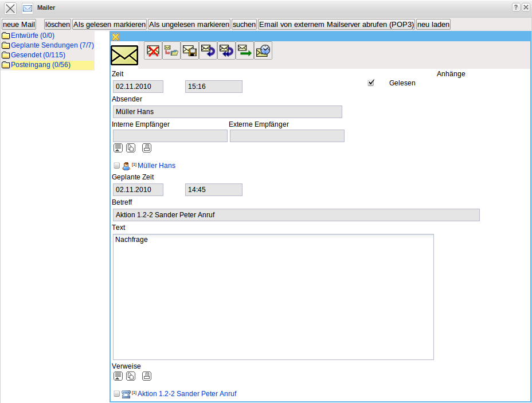
Task: Forward the mail using green arrow icon
Action: pyautogui.click(x=245, y=50)
